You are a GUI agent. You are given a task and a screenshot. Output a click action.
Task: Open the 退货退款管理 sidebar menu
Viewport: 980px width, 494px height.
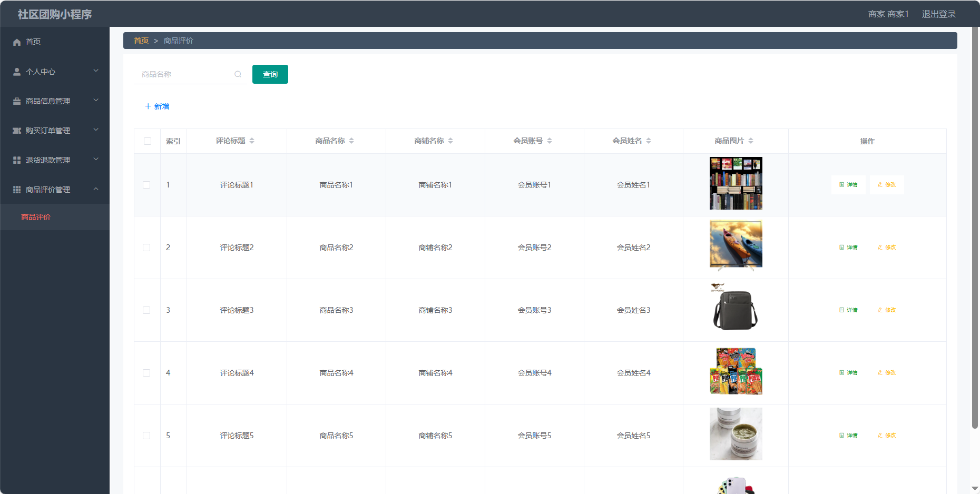(x=55, y=160)
